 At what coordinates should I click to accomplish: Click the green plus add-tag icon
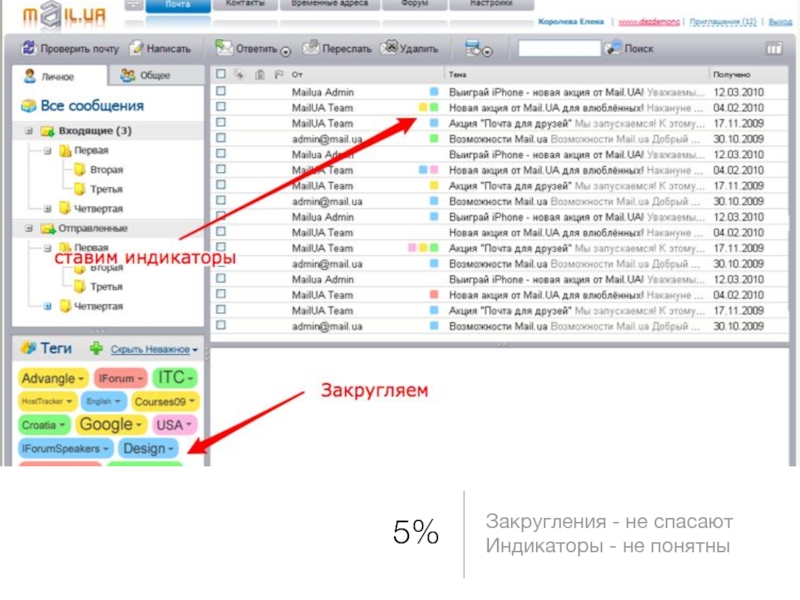pyautogui.click(x=96, y=349)
